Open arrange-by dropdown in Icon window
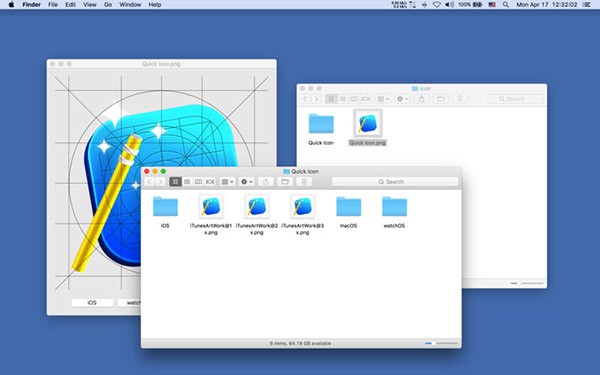 click(x=383, y=99)
